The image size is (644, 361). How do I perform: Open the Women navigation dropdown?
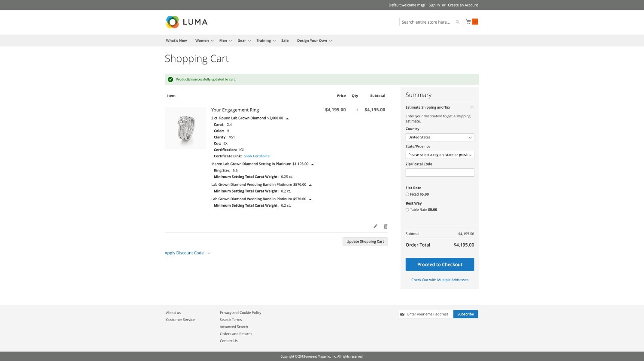point(202,40)
